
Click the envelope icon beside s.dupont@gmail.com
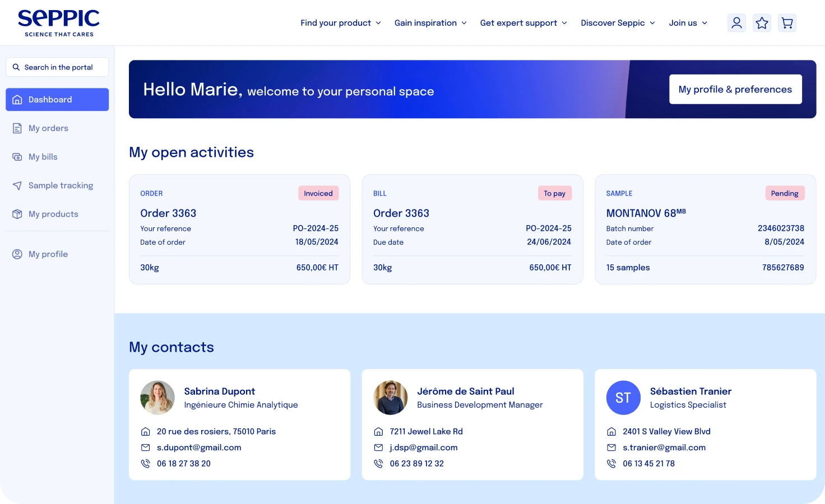point(146,447)
